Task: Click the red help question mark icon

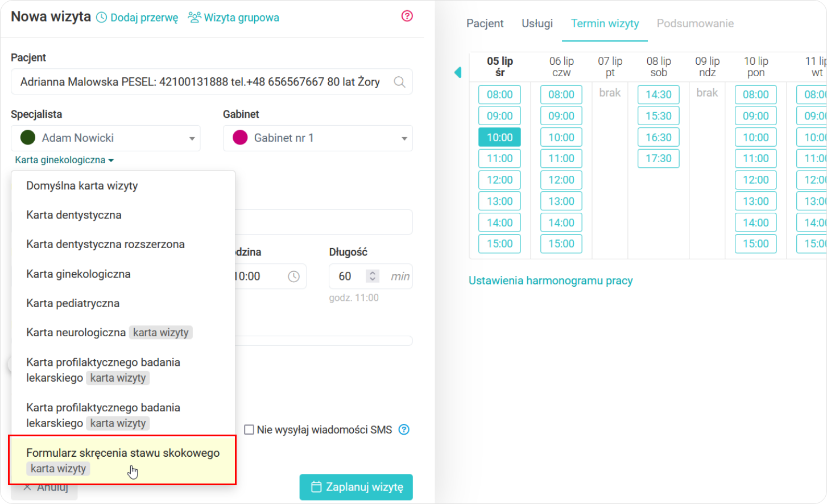Action: pos(407,16)
